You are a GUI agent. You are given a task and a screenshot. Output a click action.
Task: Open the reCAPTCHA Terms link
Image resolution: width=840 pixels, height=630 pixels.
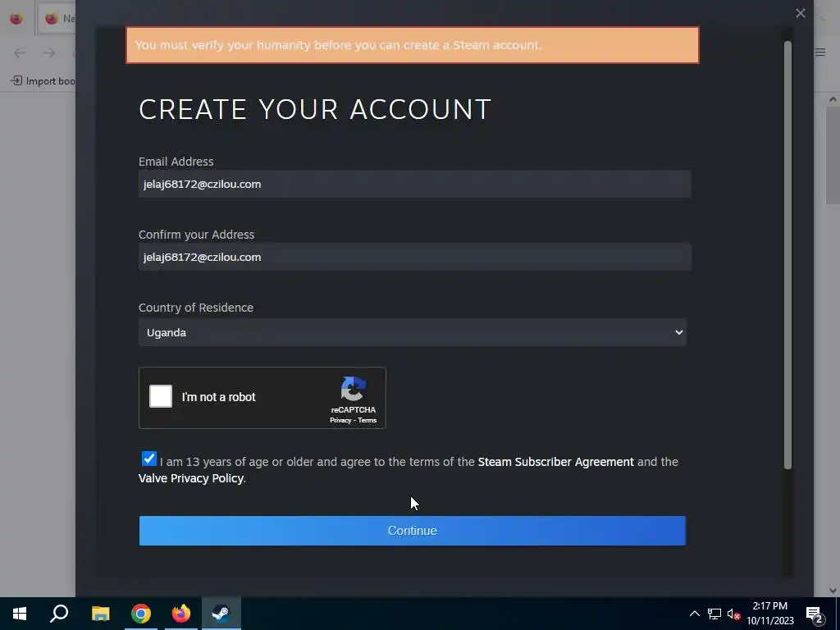(367, 421)
